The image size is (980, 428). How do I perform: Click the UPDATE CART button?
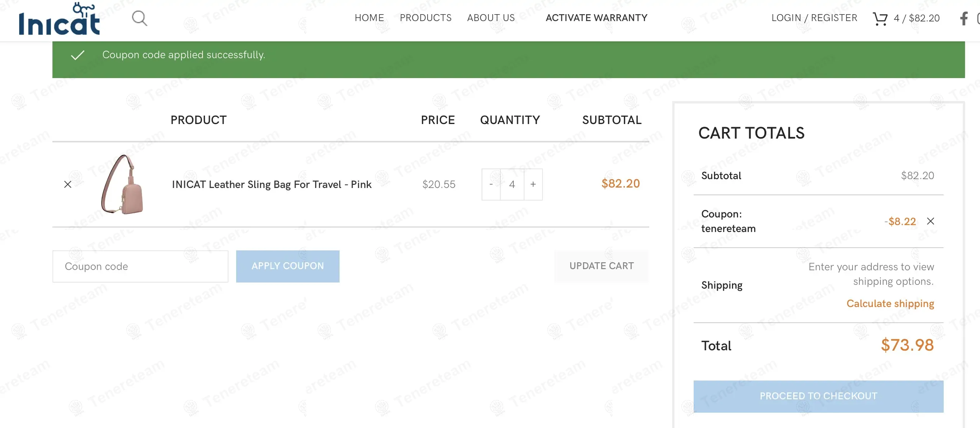(x=602, y=266)
